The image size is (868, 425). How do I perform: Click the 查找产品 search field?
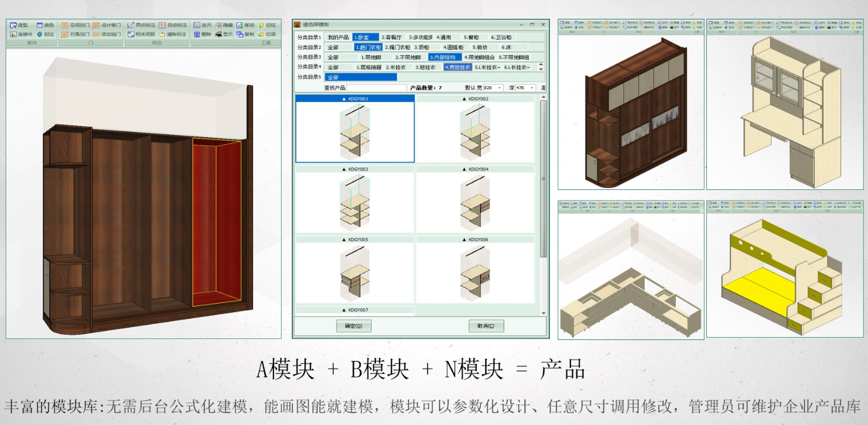377,88
